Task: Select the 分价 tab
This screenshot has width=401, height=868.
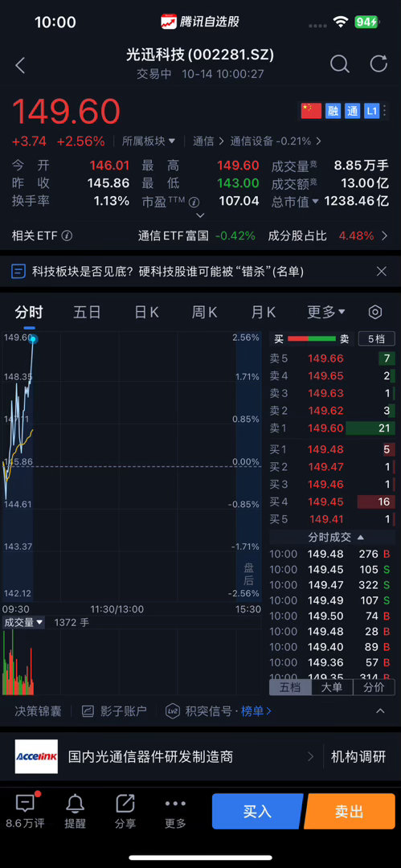Action: coord(374,687)
